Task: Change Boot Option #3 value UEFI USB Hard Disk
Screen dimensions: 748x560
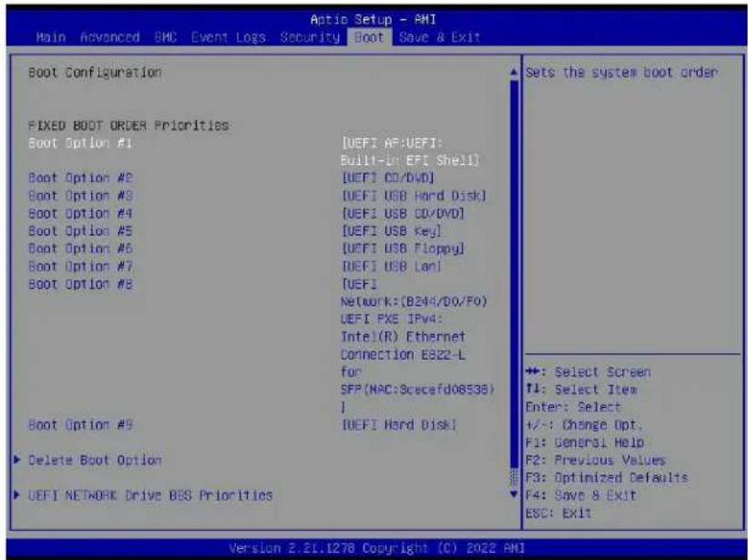Action: tap(414, 196)
